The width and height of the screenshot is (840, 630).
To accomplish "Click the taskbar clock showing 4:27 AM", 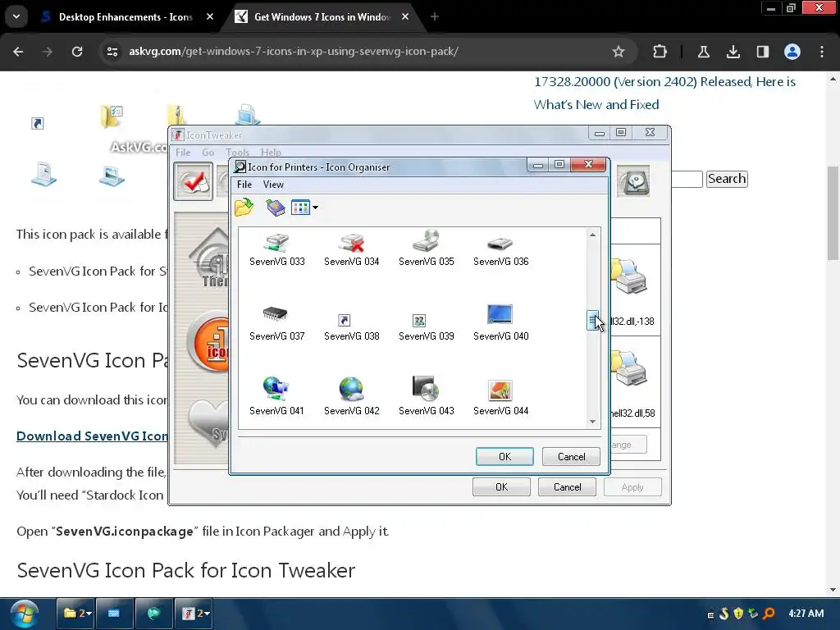I will (806, 614).
